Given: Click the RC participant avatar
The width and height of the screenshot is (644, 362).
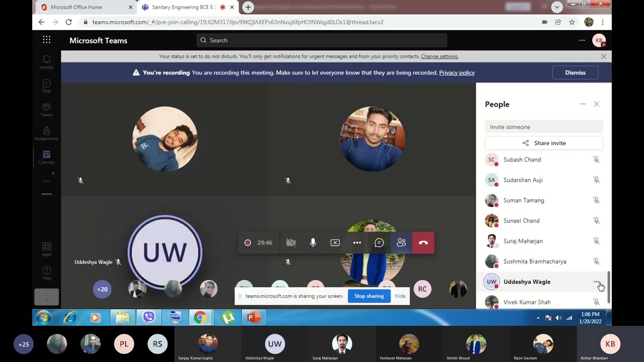Looking at the screenshot, I should point(422,289).
